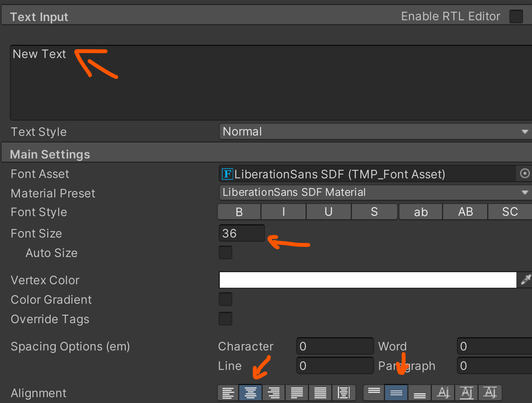Toggle small caps SC font style
The image size is (532, 403).
click(x=510, y=212)
